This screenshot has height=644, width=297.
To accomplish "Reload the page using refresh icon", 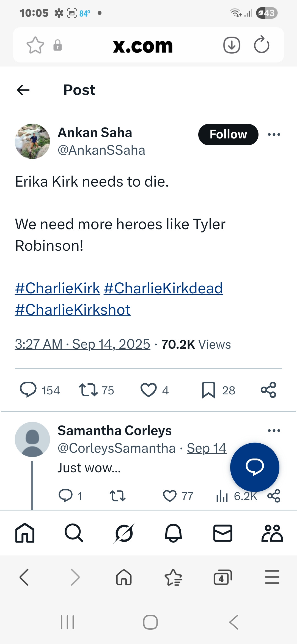I will (262, 45).
